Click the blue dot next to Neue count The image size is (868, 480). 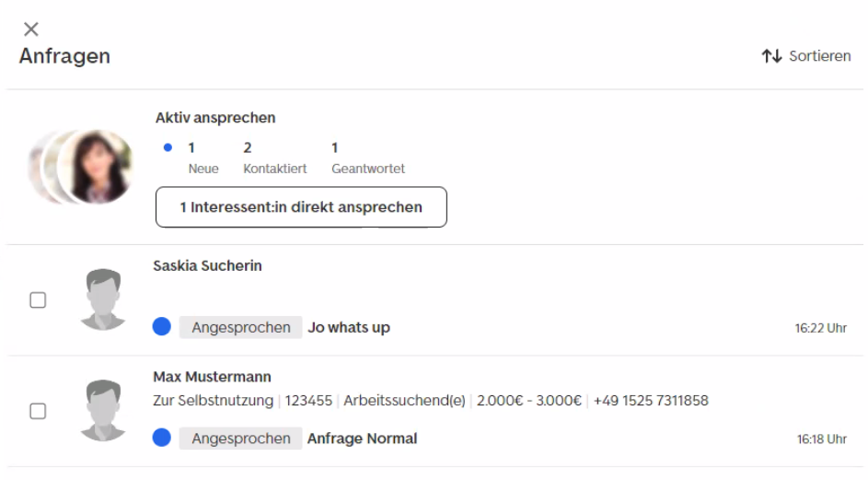click(168, 147)
